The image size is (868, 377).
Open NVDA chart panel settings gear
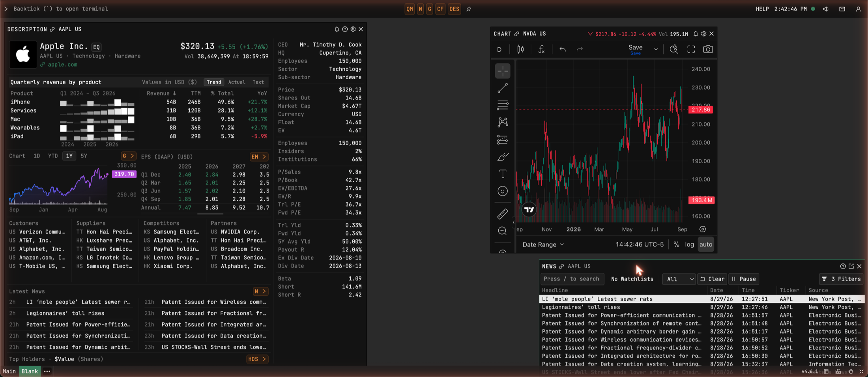[x=703, y=34]
